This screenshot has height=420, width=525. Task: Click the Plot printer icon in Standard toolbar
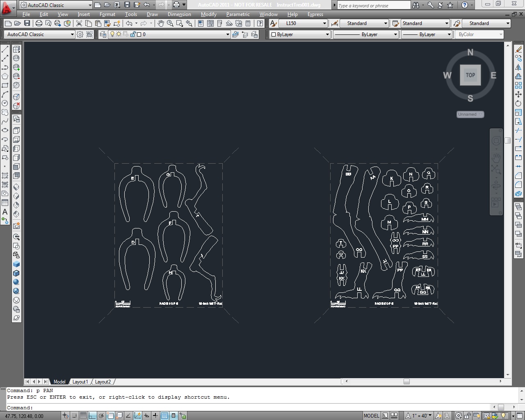[39, 23]
